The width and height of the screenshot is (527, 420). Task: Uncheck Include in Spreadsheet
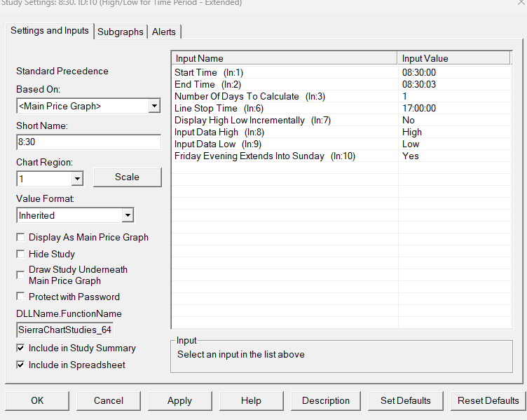(20, 365)
